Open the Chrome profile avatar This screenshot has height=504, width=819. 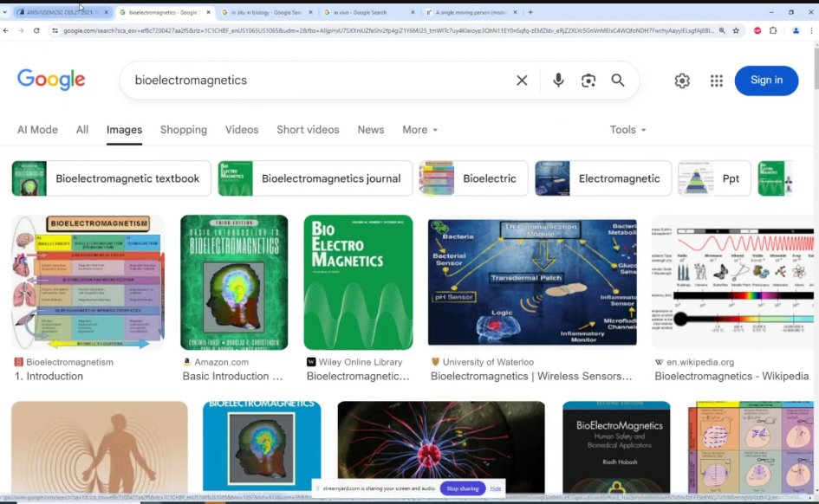pyautogui.click(x=796, y=31)
